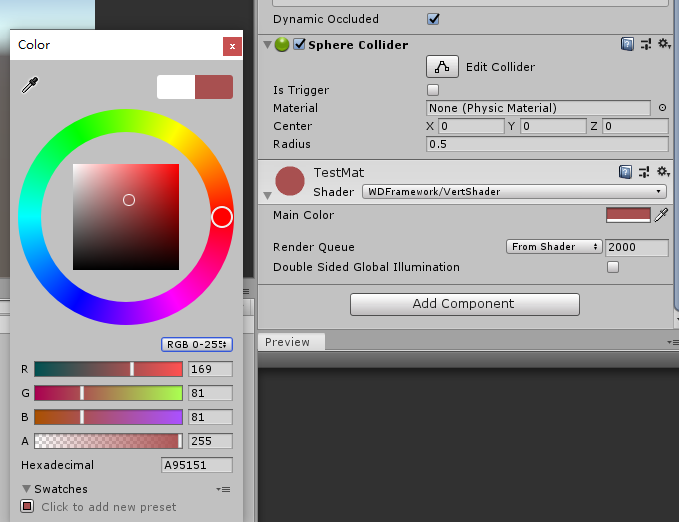
Task: Edit the Radius field showing 0.5
Action: click(x=547, y=144)
